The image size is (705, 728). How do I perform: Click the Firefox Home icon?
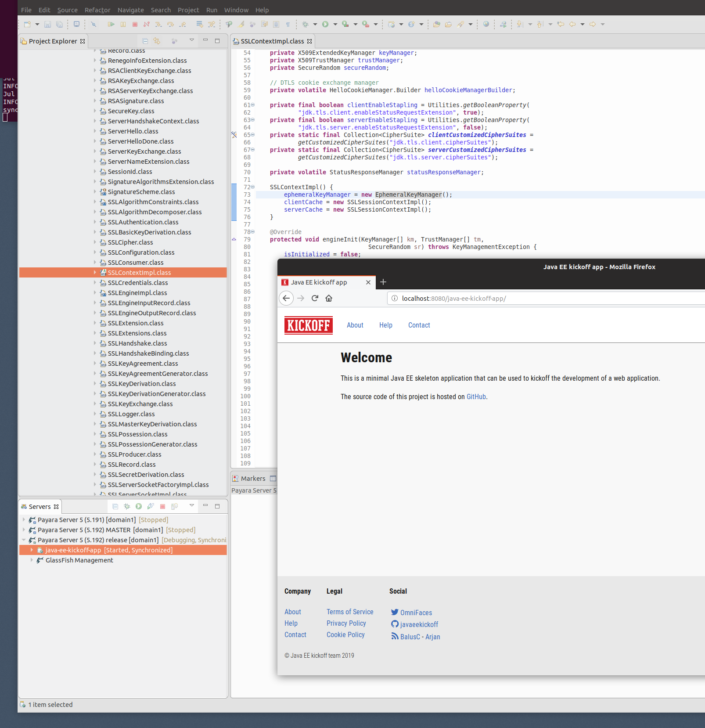tap(329, 299)
